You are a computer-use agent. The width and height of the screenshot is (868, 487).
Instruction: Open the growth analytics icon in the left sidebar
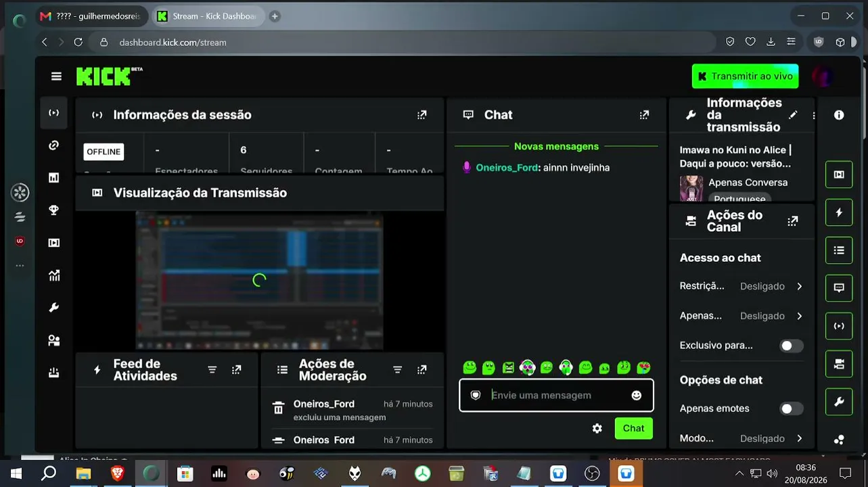[x=54, y=275]
